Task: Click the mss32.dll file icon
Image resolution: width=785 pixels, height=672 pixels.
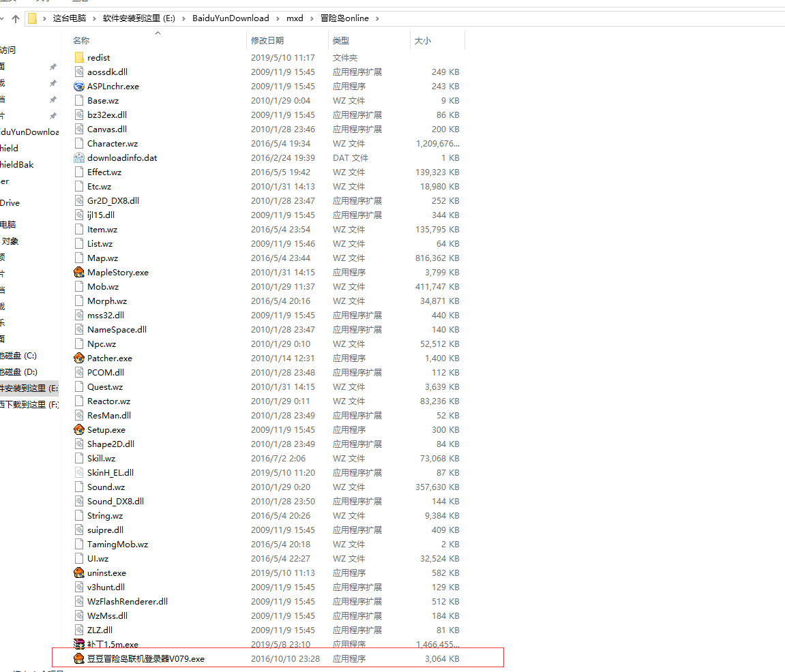Action: pyautogui.click(x=78, y=316)
